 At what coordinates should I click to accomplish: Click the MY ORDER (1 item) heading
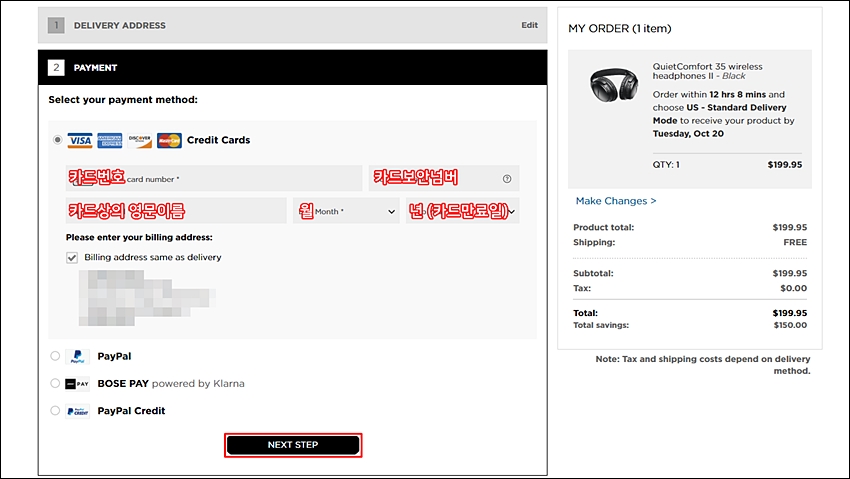620,29
